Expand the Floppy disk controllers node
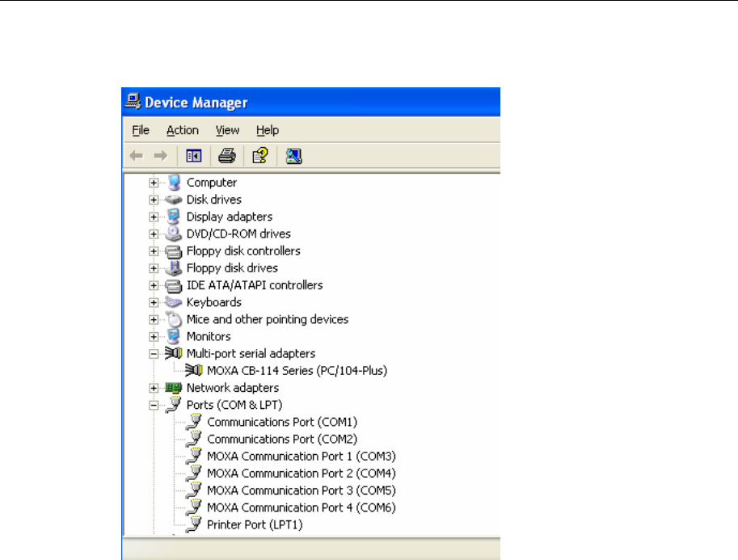 154,251
